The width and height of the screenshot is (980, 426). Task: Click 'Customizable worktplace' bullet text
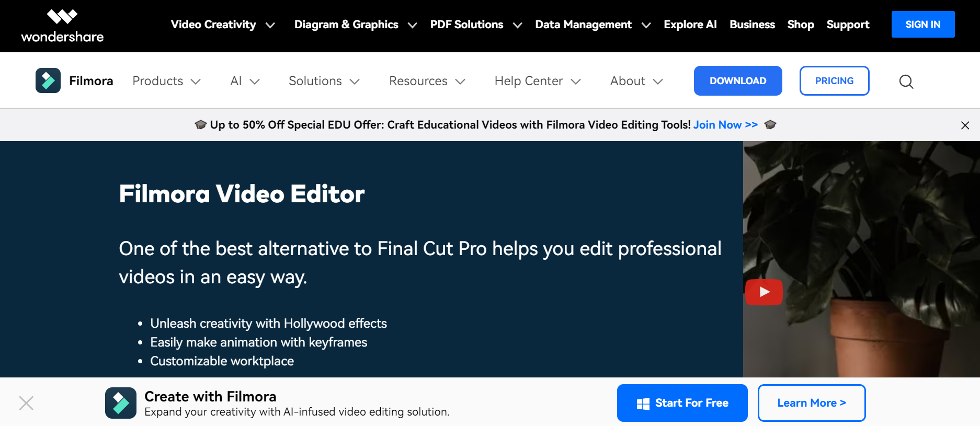pos(222,361)
